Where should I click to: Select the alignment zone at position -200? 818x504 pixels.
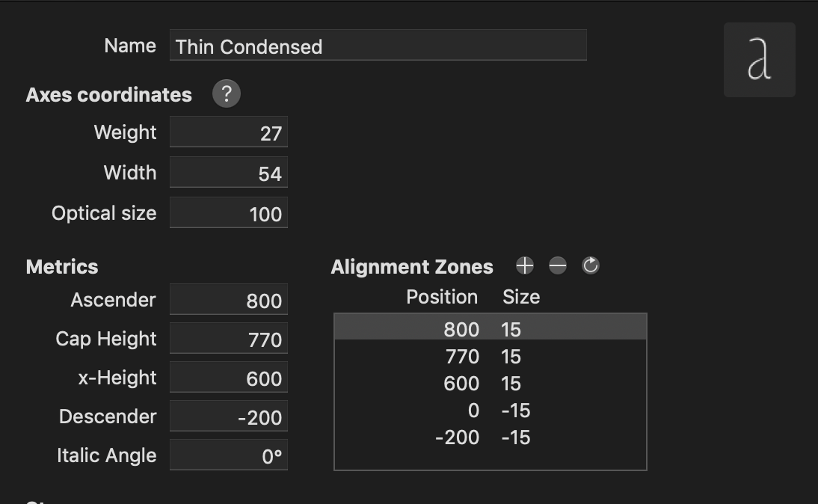point(490,437)
